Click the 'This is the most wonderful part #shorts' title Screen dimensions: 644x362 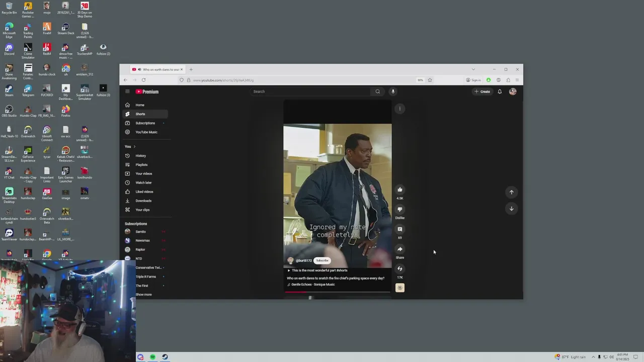pyautogui.click(x=319, y=270)
